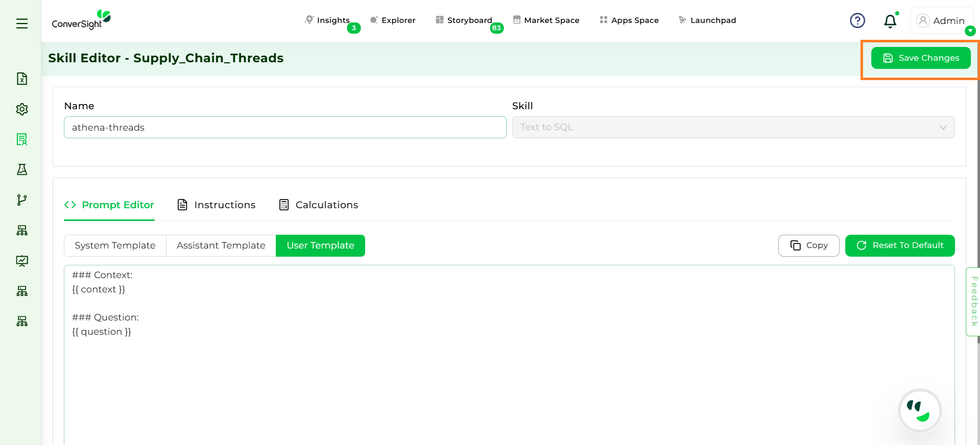Open the ConverSight chat assistant bubble
Viewport: 980px width, 446px height.
coord(919,411)
